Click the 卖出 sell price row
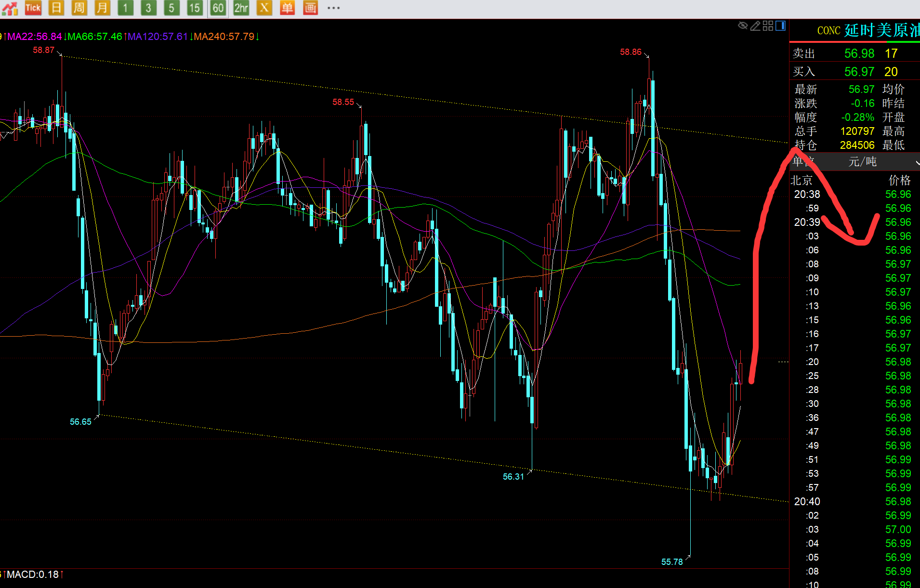This screenshot has height=588, width=920. tap(854, 53)
